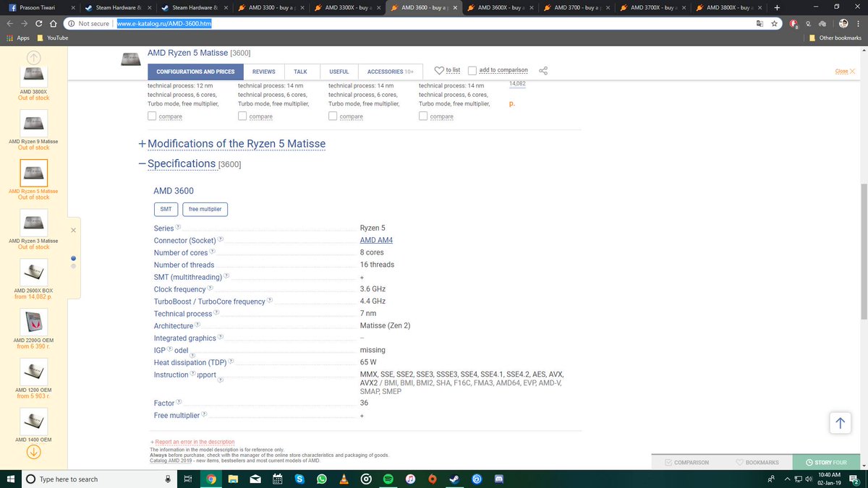Click the translate page icon in address bar
The width and height of the screenshot is (868, 488).
pos(759,23)
